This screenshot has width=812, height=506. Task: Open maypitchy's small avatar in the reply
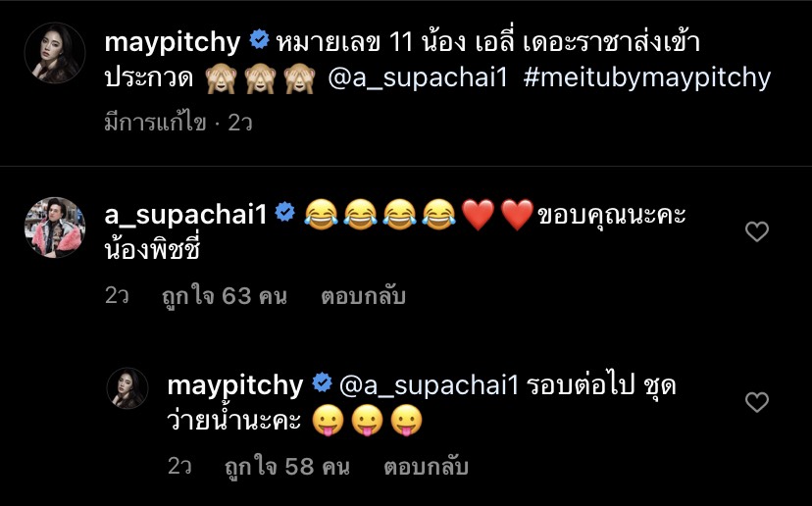tap(127, 388)
